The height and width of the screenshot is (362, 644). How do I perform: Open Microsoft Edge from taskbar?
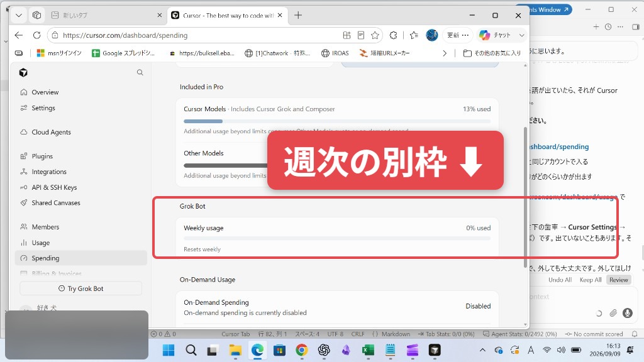click(x=257, y=350)
